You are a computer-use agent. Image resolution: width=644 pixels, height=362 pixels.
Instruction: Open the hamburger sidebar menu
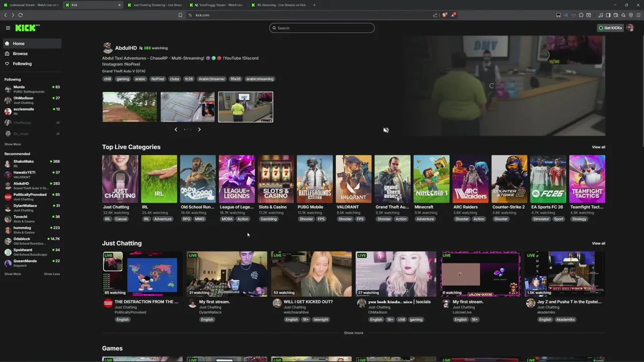[x=8, y=28]
